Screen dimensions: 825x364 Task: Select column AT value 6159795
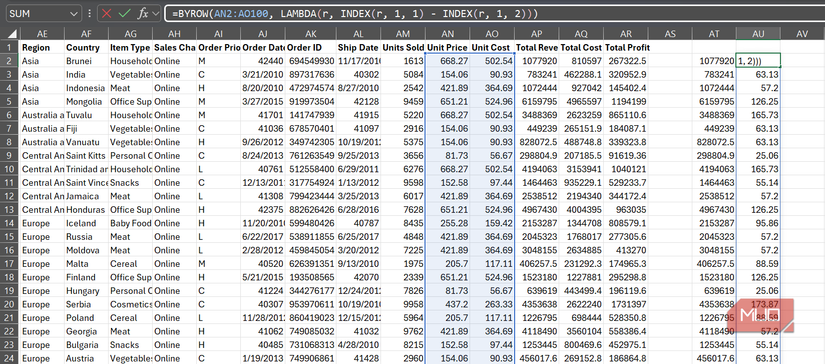(x=714, y=102)
